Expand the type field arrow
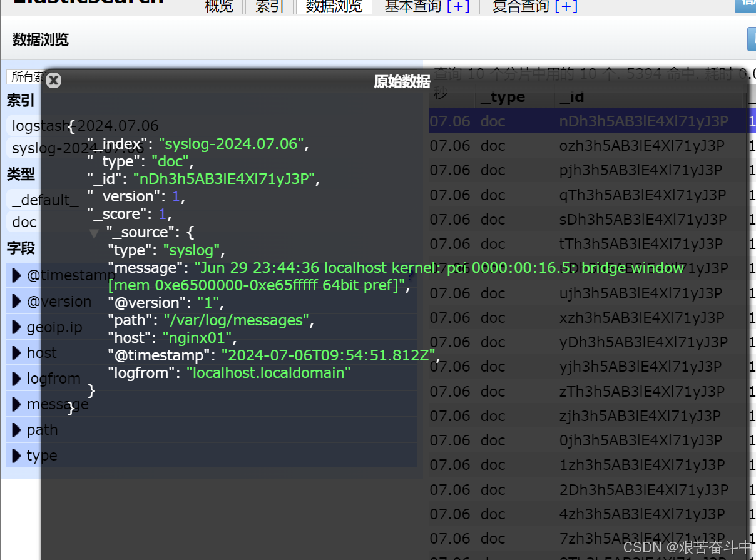Image resolution: width=756 pixels, height=560 pixels. point(17,456)
